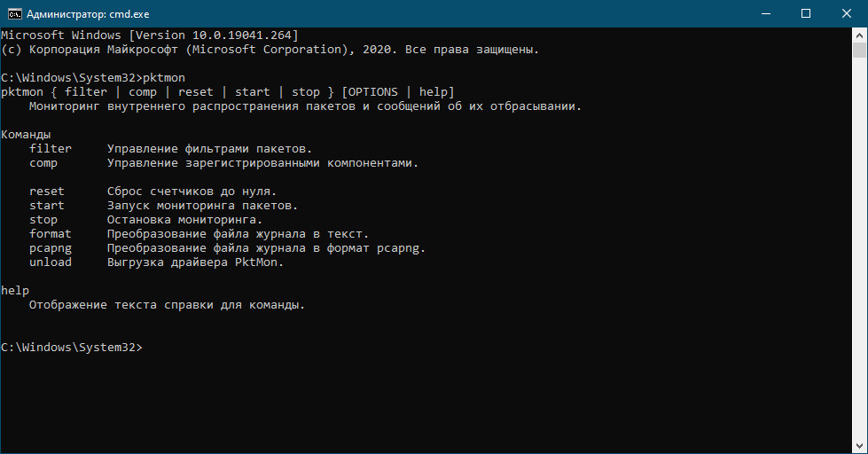
Task: Click the unload command entry
Action: pyautogui.click(x=51, y=262)
